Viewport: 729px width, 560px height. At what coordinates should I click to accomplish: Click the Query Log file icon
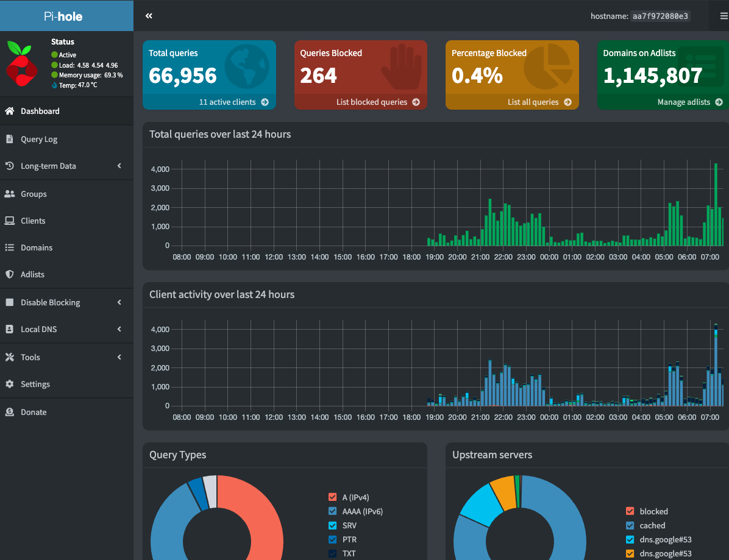(x=9, y=139)
